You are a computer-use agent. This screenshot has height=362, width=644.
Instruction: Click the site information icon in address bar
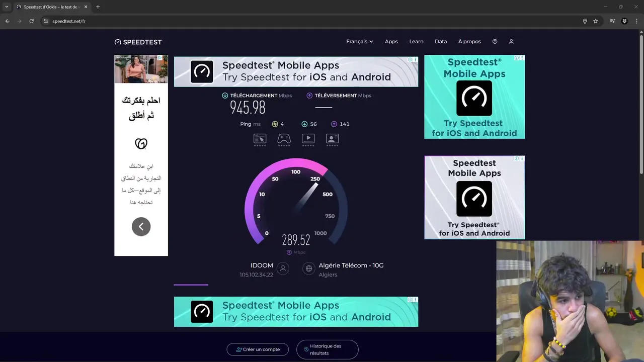46,21
